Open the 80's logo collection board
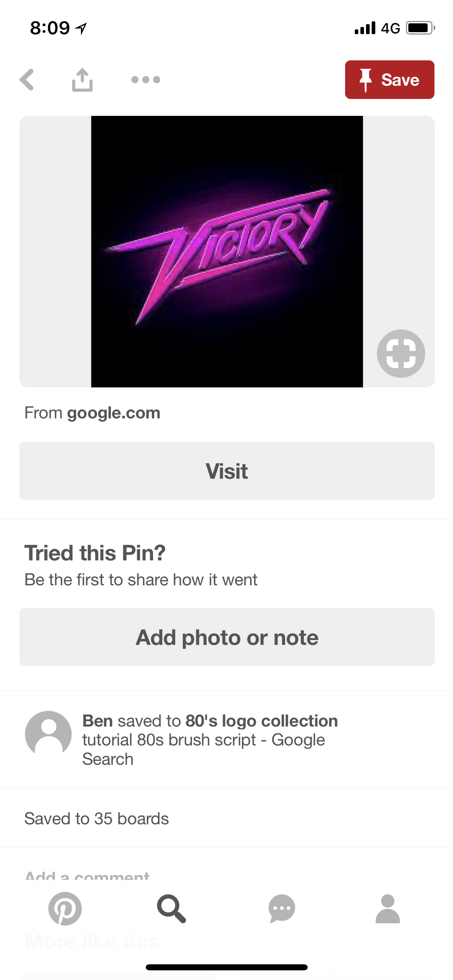Viewport: 453px width, 980px height. pyautogui.click(x=261, y=721)
